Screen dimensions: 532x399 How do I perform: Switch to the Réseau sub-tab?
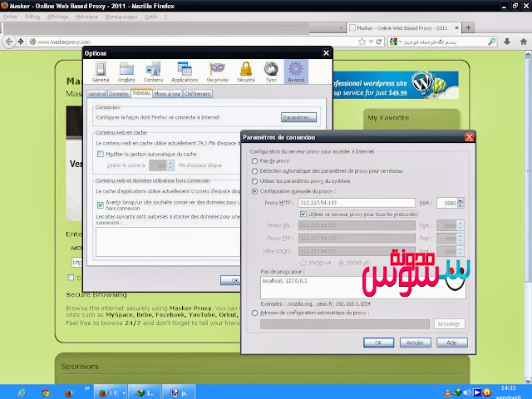pyautogui.click(x=141, y=93)
